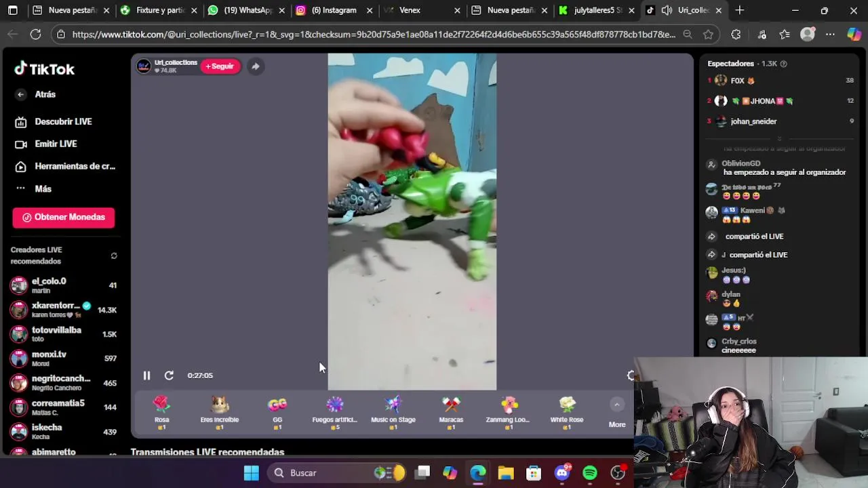Send a Music on Stage gift
The image size is (868, 488).
point(393,413)
